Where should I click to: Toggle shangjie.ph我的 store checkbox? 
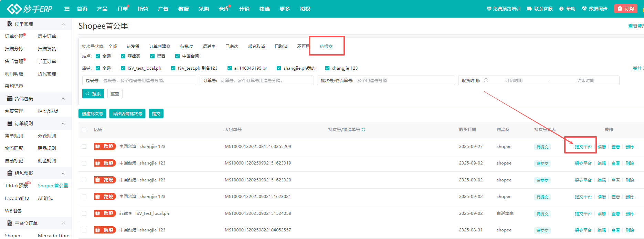point(279,68)
